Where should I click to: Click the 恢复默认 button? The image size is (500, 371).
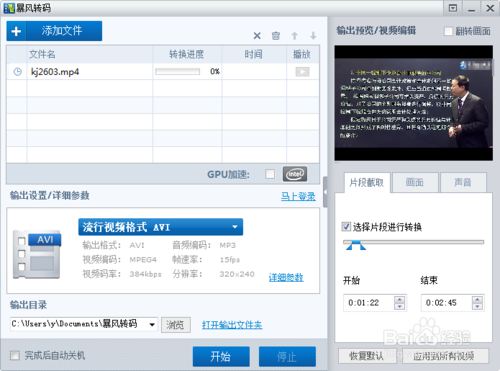pos(367,356)
